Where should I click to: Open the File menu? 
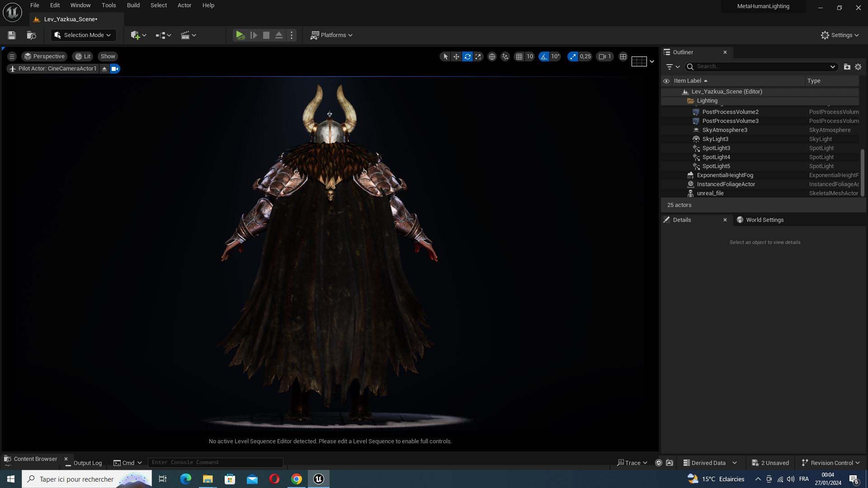pos(35,5)
